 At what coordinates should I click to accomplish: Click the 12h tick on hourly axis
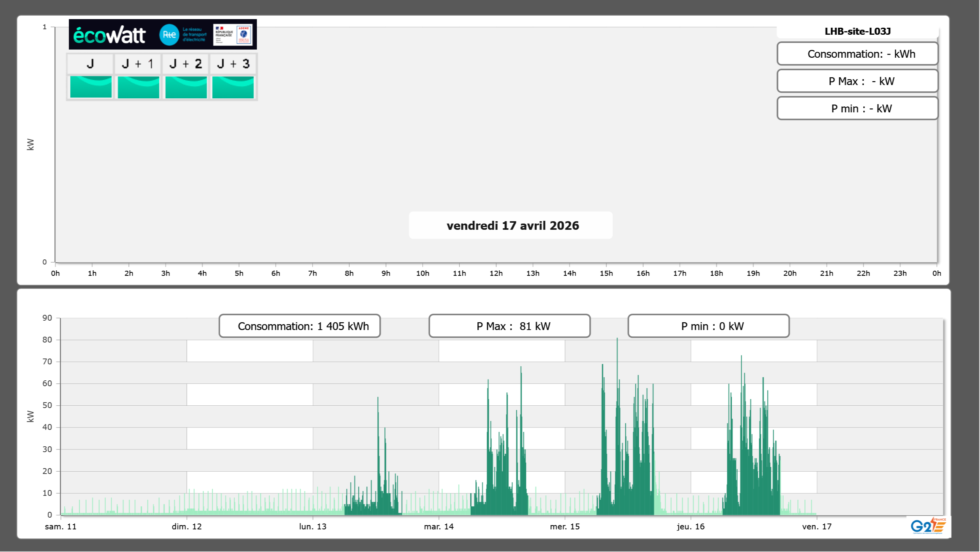(x=496, y=273)
